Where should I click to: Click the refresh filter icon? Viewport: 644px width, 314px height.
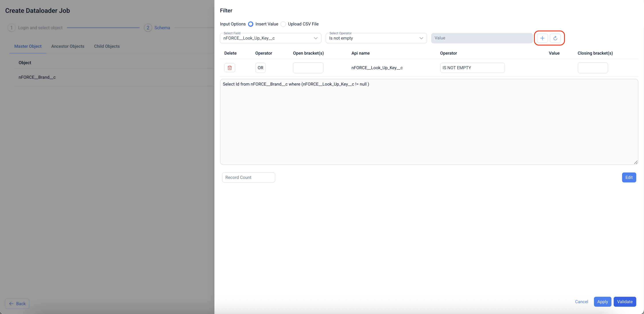pos(555,38)
